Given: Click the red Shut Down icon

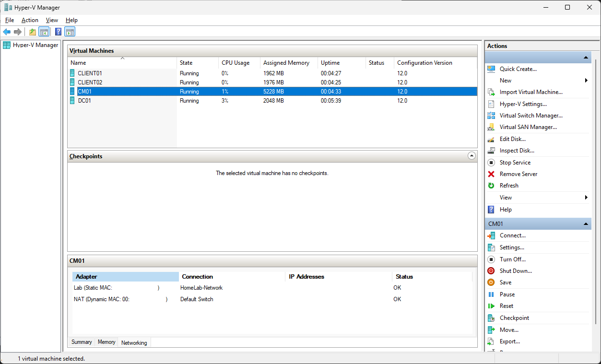Looking at the screenshot, I should coord(491,271).
